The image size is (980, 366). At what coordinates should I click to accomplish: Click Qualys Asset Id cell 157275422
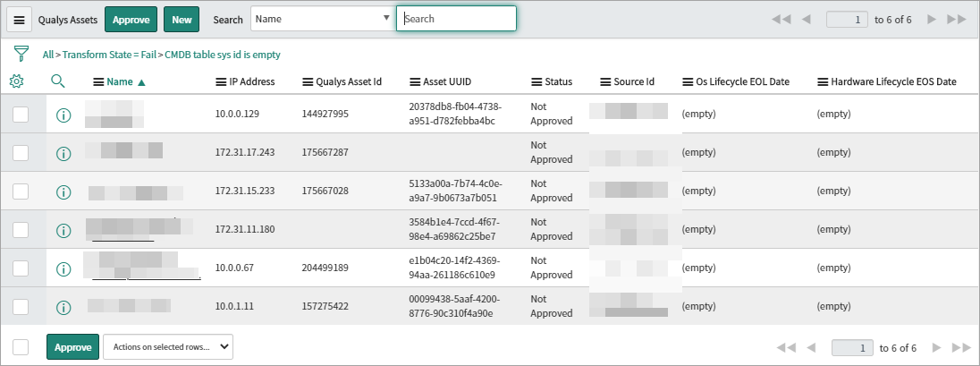325,307
